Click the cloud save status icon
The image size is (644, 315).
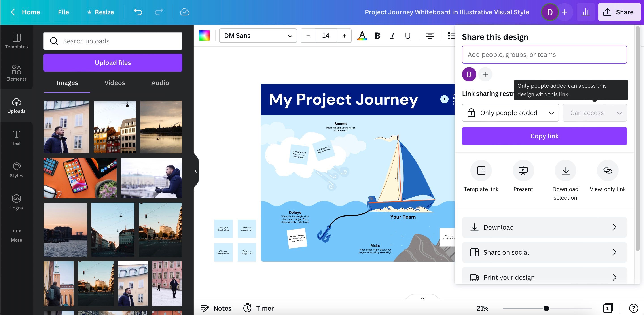(184, 12)
